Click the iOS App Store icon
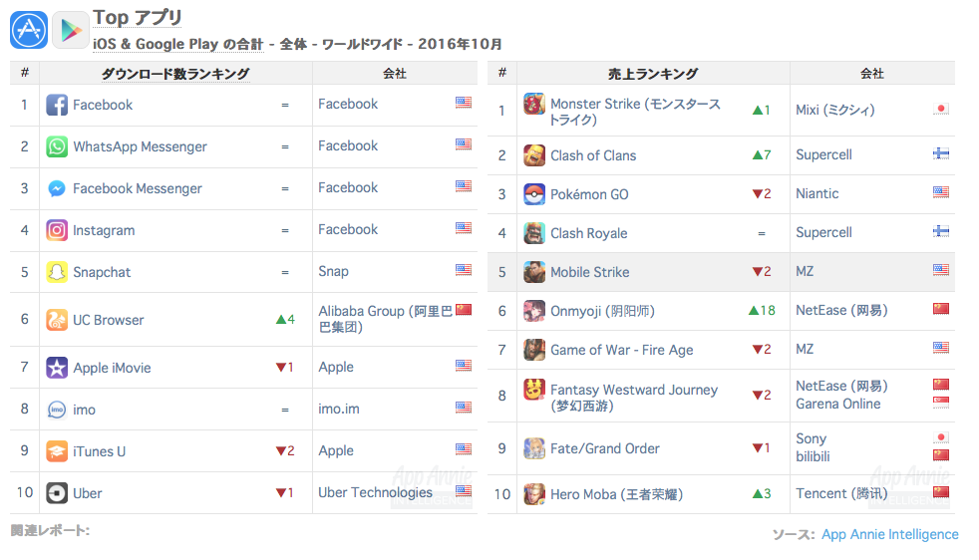The image size is (979, 560). (x=29, y=30)
